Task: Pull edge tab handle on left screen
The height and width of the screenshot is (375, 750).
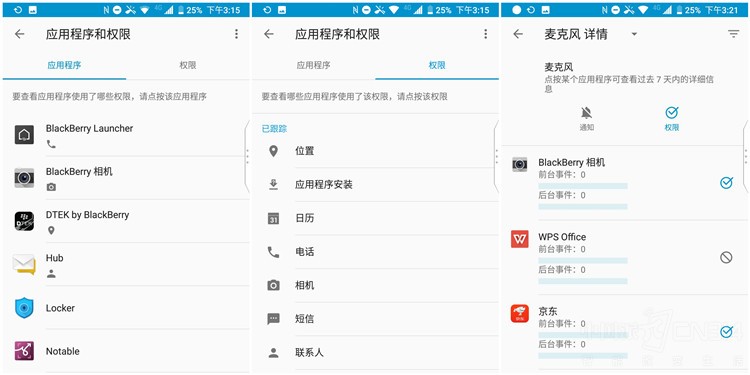Action: pyautogui.click(x=247, y=156)
